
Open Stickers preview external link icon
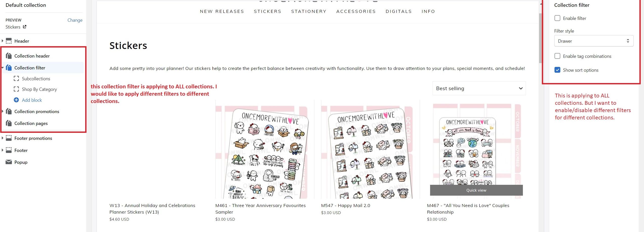[x=25, y=27]
